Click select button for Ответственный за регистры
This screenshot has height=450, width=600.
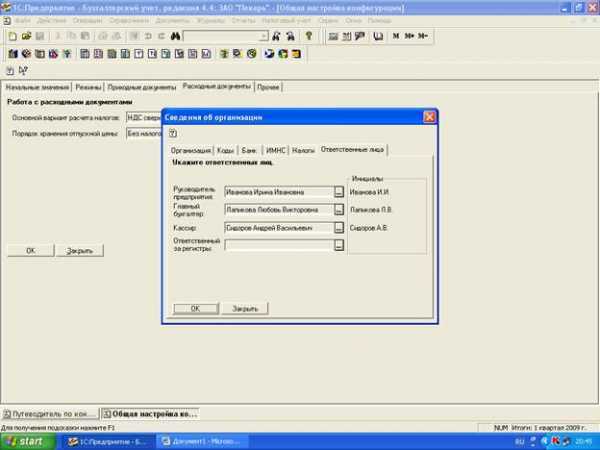339,245
